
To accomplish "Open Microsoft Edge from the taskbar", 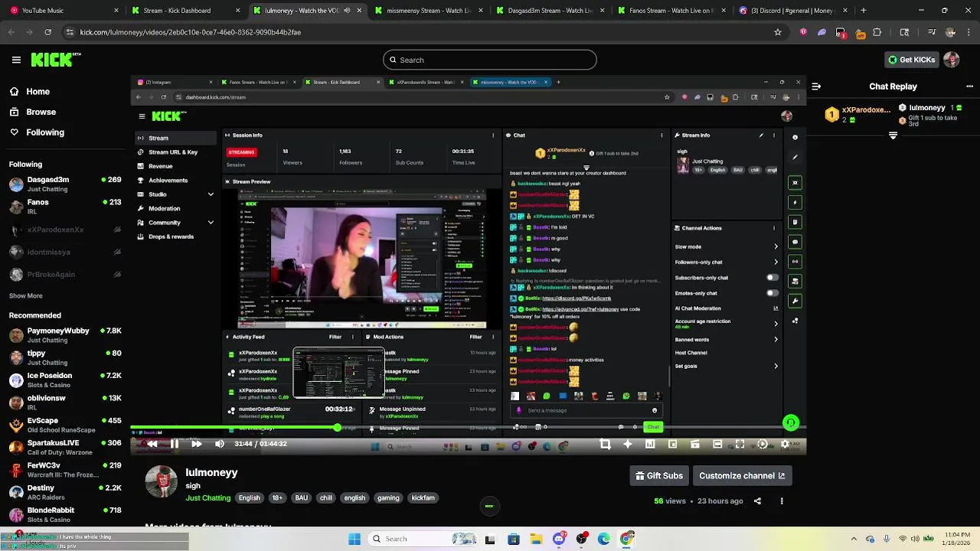I will 604,539.
